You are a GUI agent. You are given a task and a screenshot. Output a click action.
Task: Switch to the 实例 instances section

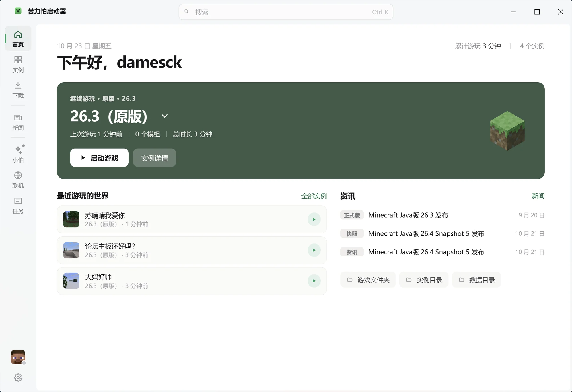(18, 65)
